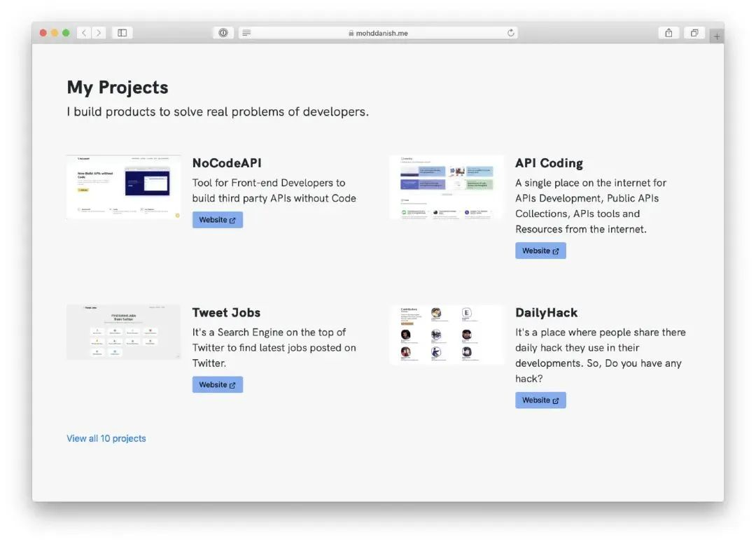
Task: Click the mohddanish.me address bar
Action: click(x=378, y=33)
